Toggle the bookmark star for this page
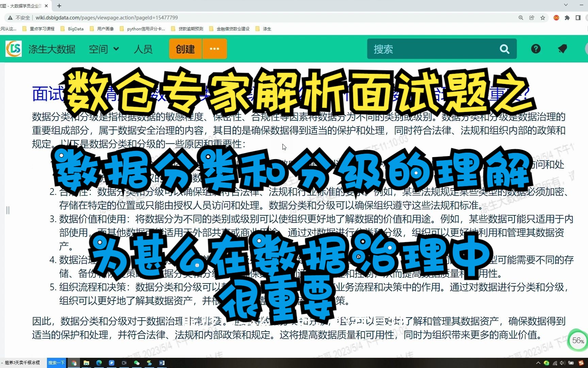 [543, 17]
